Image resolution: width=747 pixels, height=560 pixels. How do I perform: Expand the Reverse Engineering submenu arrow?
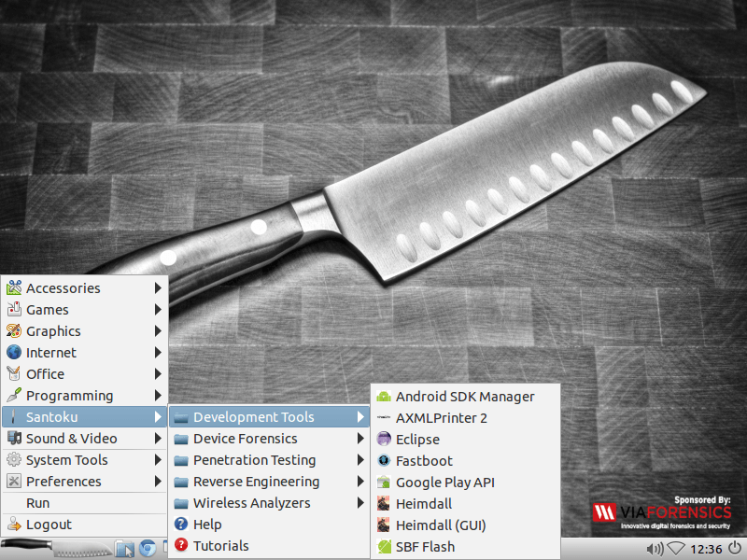[x=360, y=481]
